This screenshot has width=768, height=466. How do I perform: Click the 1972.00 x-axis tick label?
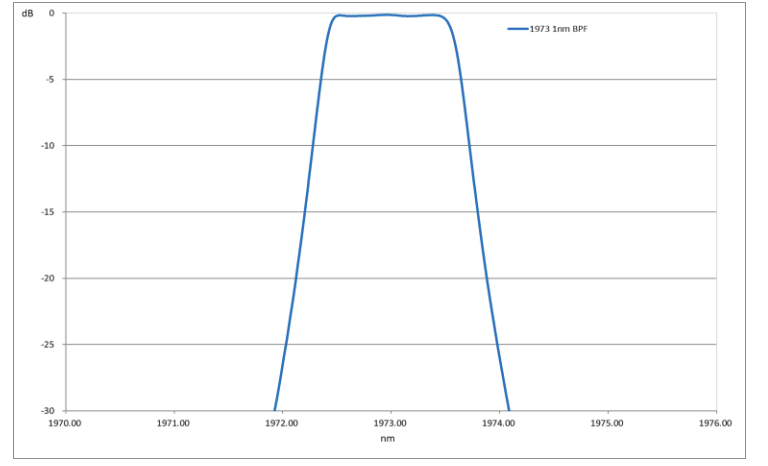click(282, 423)
